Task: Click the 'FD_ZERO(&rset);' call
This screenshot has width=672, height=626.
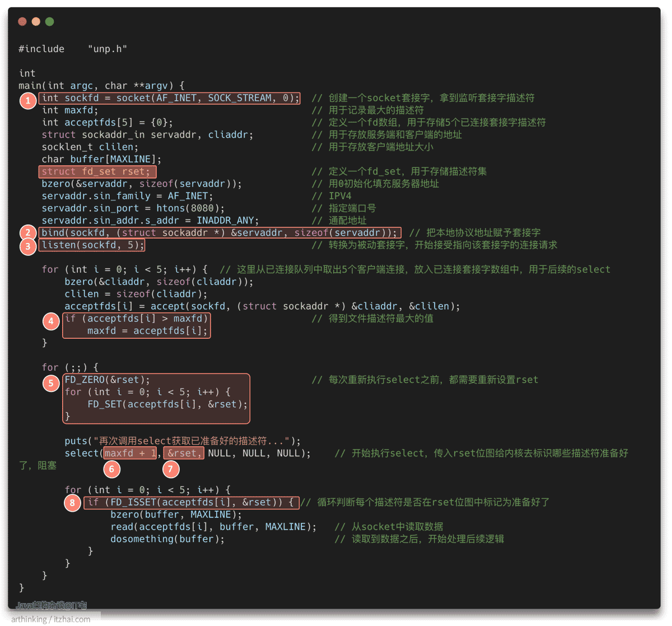Action: 108,380
